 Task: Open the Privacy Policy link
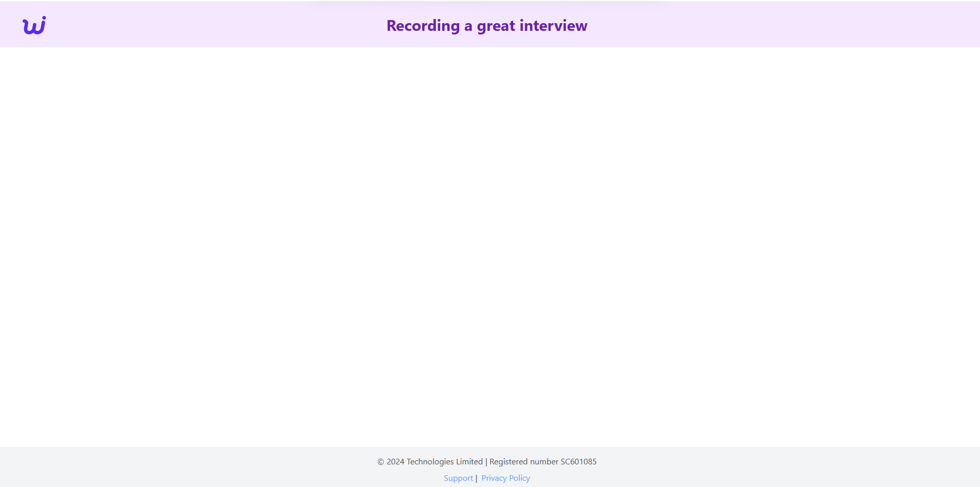(505, 478)
